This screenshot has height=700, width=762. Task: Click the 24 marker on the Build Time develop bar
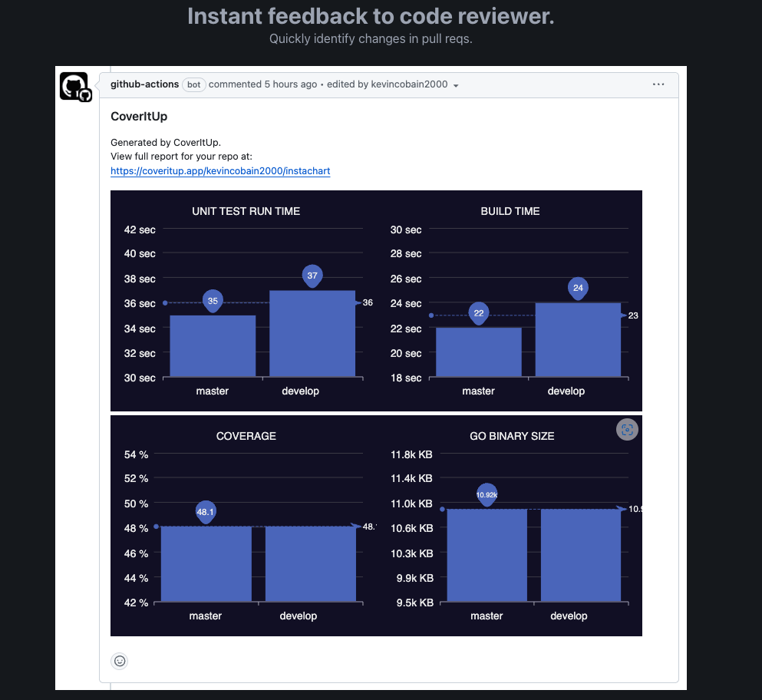pyautogui.click(x=578, y=288)
